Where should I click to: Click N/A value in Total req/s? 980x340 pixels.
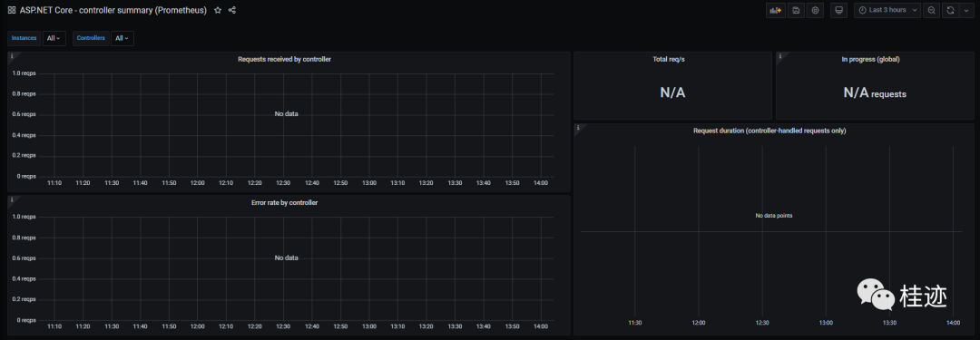point(672,93)
